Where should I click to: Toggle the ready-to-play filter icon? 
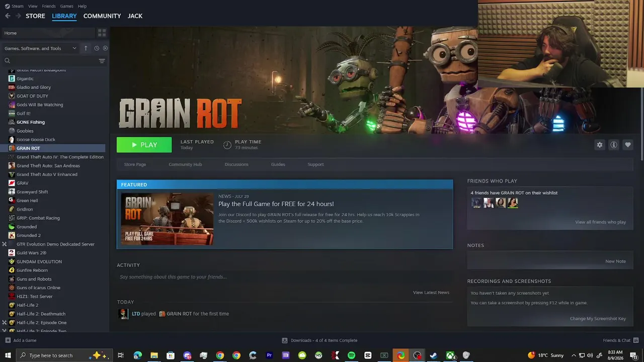[105, 48]
